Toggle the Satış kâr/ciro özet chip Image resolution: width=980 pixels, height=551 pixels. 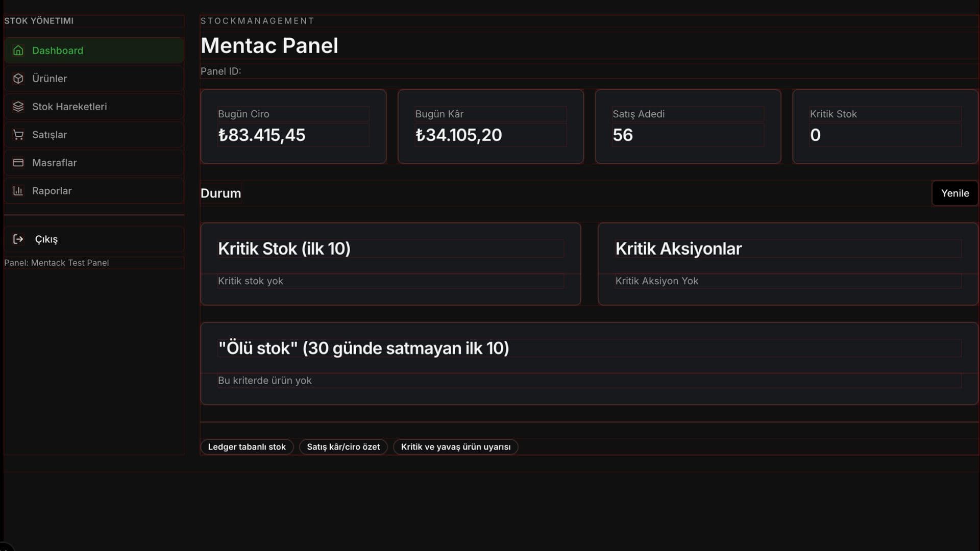tap(343, 446)
